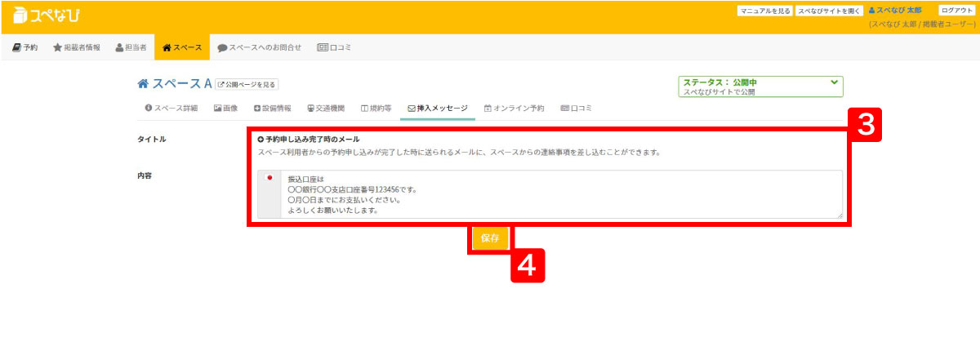980x355 pixels.
Task: Click the ログアウト button
Action: pyautogui.click(x=956, y=11)
